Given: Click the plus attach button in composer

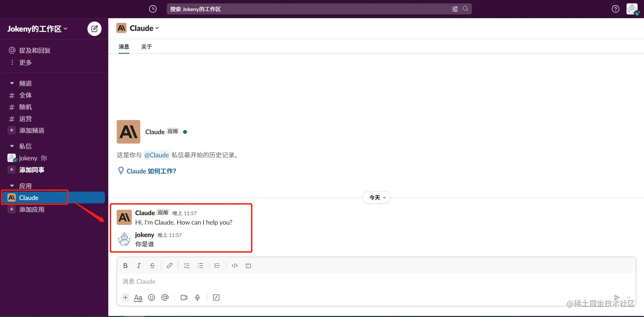Looking at the screenshot, I should pos(125,297).
